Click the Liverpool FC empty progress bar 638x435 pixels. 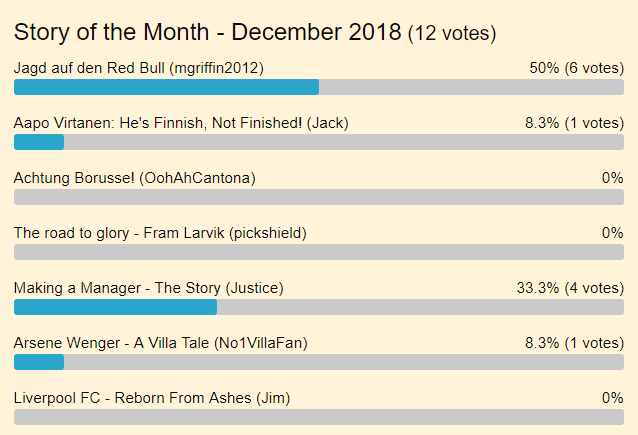click(x=318, y=417)
